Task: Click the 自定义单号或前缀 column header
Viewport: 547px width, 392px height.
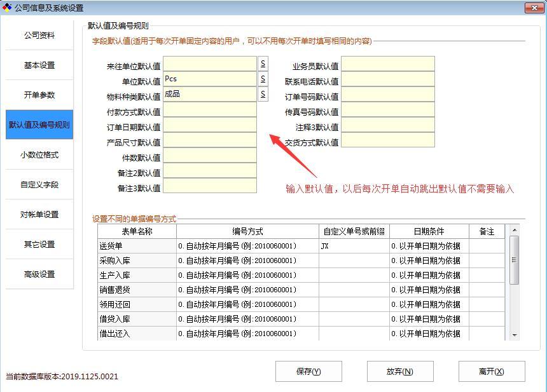Action: (354, 231)
